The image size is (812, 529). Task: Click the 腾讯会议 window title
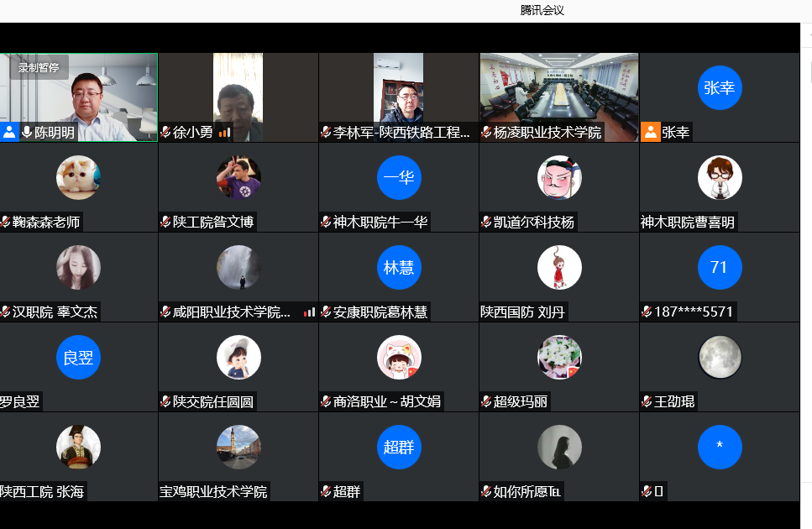[x=542, y=10]
